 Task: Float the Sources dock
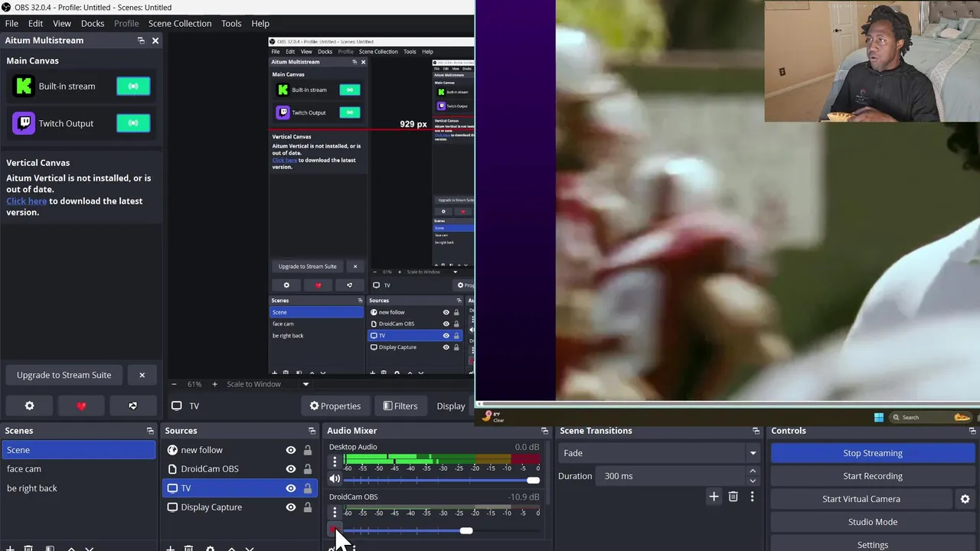312,431
